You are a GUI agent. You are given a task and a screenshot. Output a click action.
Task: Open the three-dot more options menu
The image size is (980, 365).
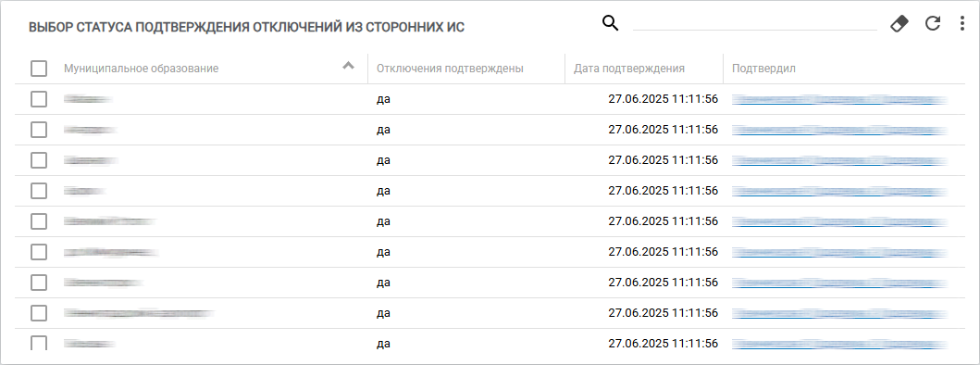[961, 24]
